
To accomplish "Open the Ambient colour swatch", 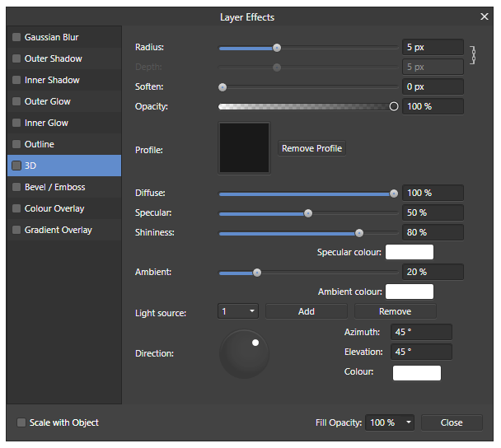I will tap(410, 292).
